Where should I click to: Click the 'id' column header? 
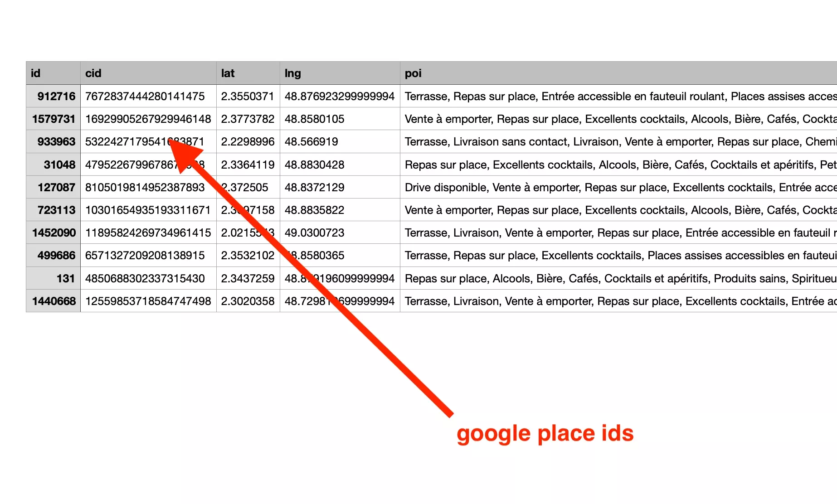pyautogui.click(x=53, y=73)
